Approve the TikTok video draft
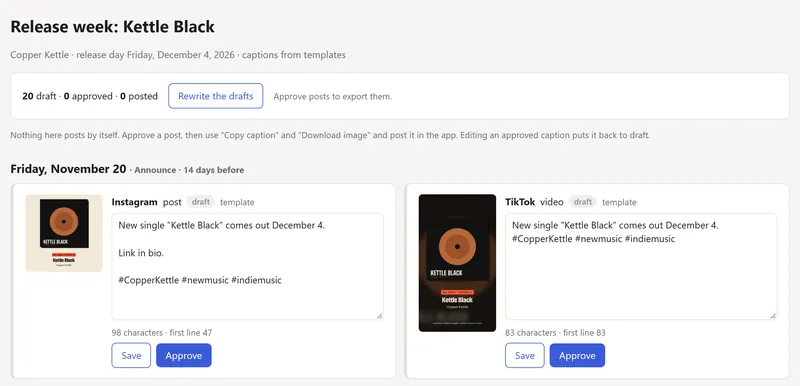800x386 pixels. (577, 355)
